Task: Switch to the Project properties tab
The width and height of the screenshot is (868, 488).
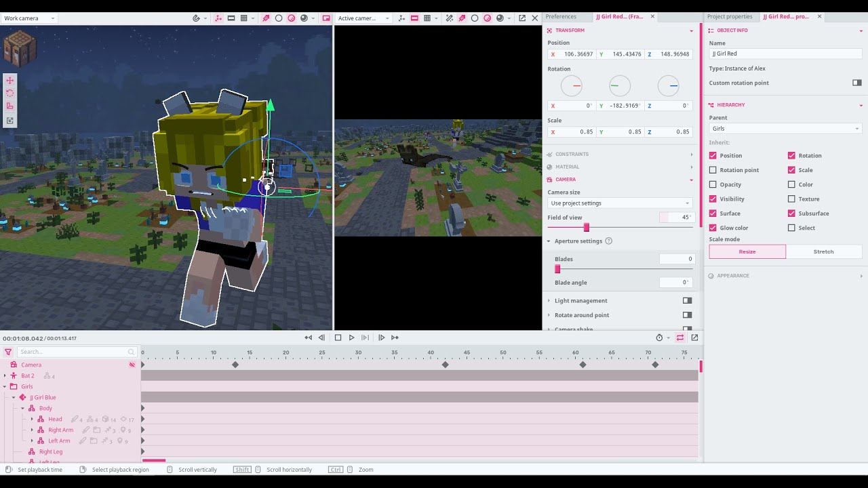Action: tap(730, 16)
